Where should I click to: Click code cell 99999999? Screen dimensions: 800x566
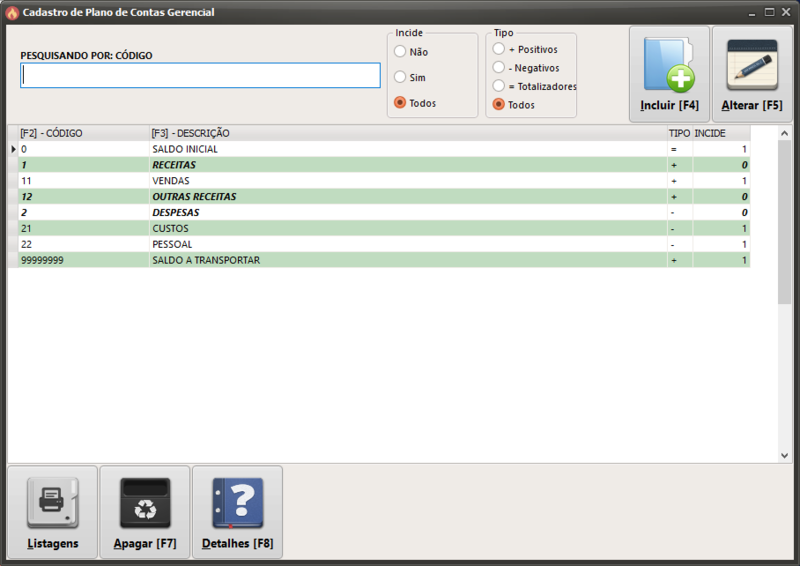pos(84,260)
